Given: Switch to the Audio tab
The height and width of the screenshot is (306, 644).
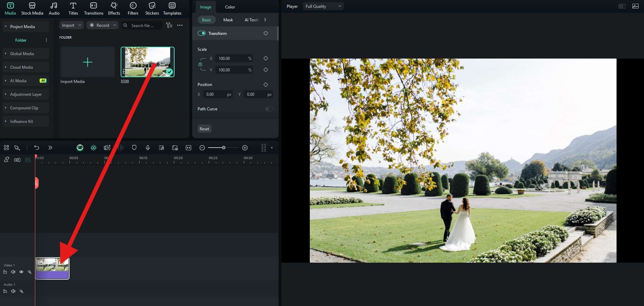Looking at the screenshot, I should [54, 9].
